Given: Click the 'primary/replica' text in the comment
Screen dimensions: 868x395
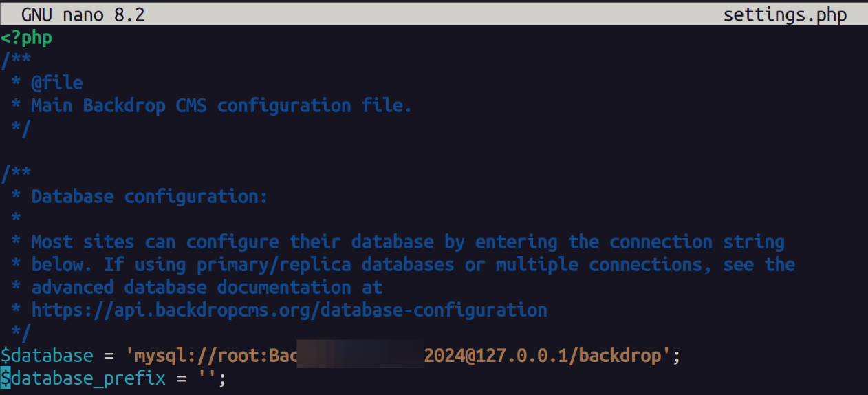Looking at the screenshot, I should coord(274,265).
